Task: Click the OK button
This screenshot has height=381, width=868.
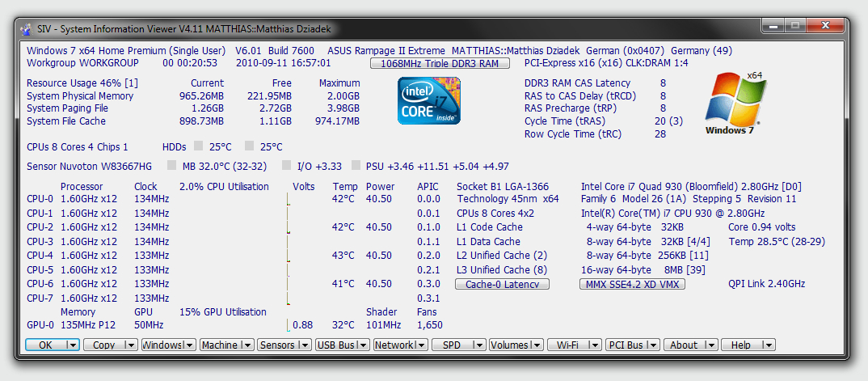Action: pyautogui.click(x=45, y=345)
